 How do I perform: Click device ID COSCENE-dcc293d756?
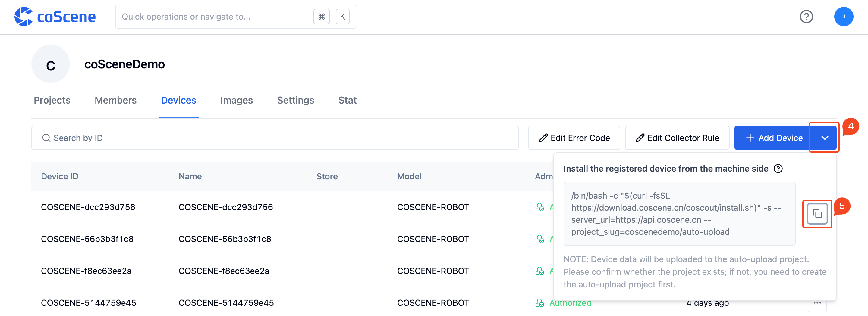click(x=88, y=207)
